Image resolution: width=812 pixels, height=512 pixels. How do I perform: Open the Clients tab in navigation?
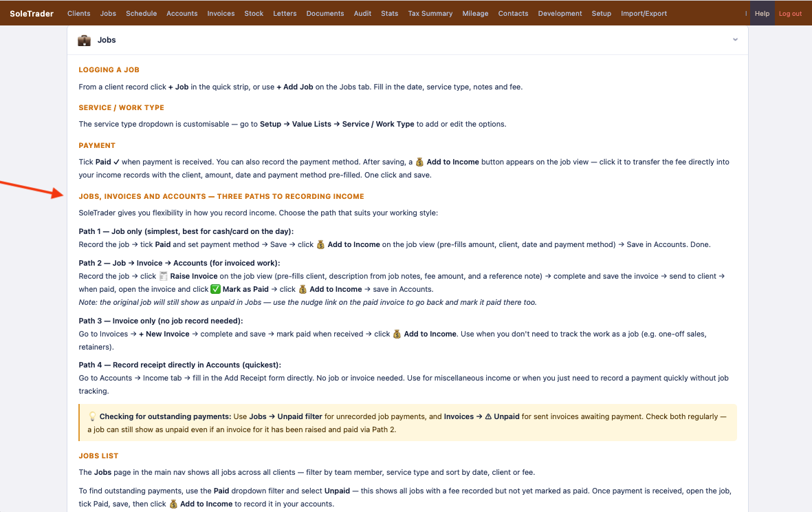[78, 14]
